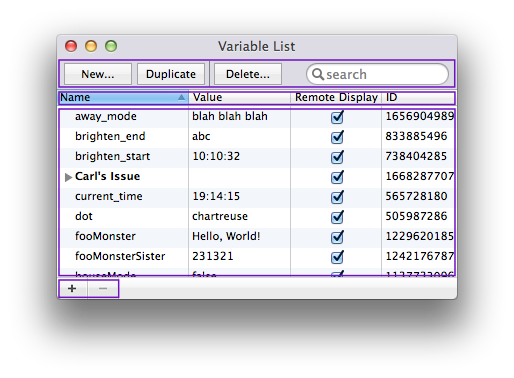This screenshot has height=378, width=514.
Task: Select the brighten_end variable name
Action: 110,136
